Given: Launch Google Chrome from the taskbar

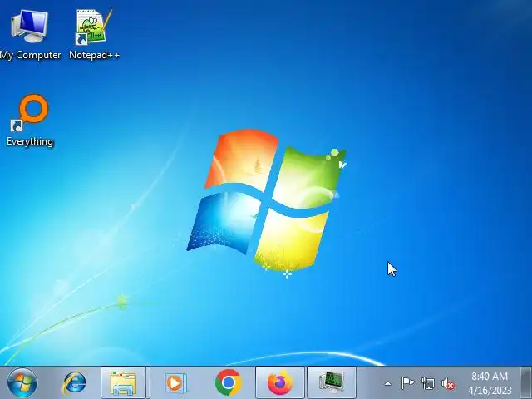Looking at the screenshot, I should [x=228, y=382].
